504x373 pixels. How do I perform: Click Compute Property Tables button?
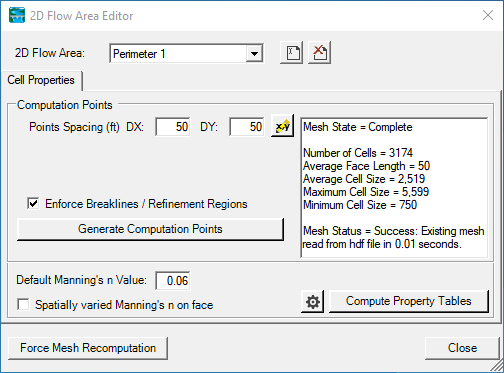(x=409, y=301)
